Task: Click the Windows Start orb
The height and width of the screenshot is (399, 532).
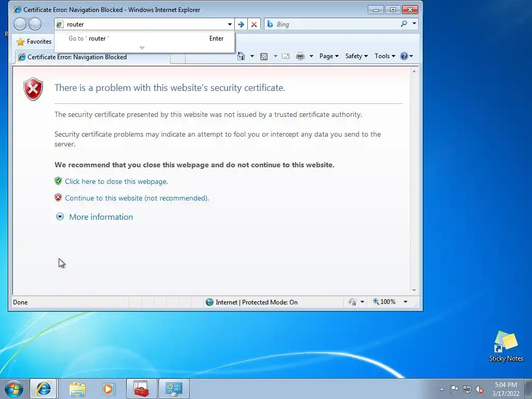Action: click(14, 389)
